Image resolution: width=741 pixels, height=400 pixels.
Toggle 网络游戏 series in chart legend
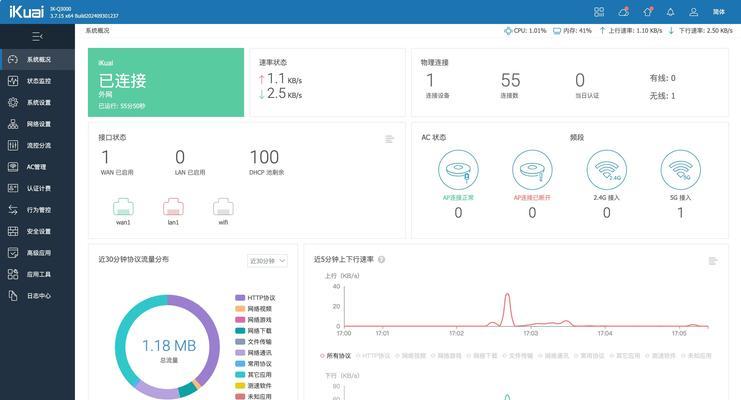coord(447,356)
